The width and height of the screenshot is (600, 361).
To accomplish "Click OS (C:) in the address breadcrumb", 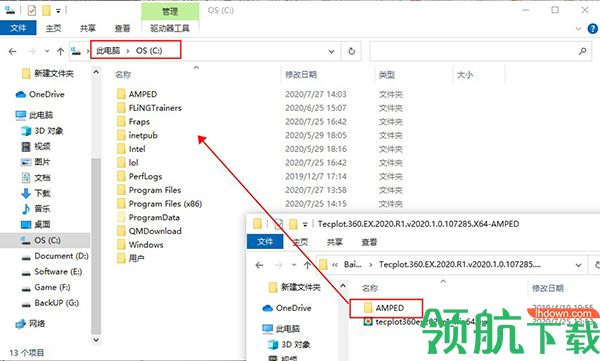I will tap(149, 51).
